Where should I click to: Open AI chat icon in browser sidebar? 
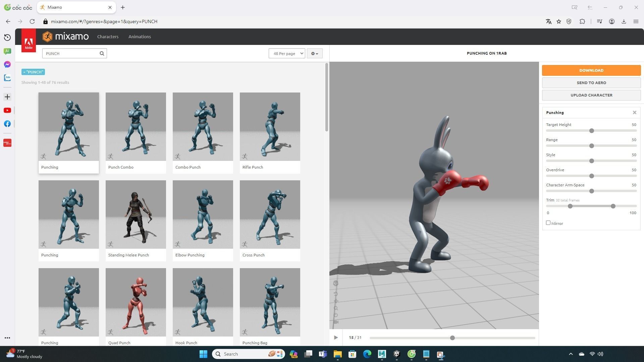[7, 51]
